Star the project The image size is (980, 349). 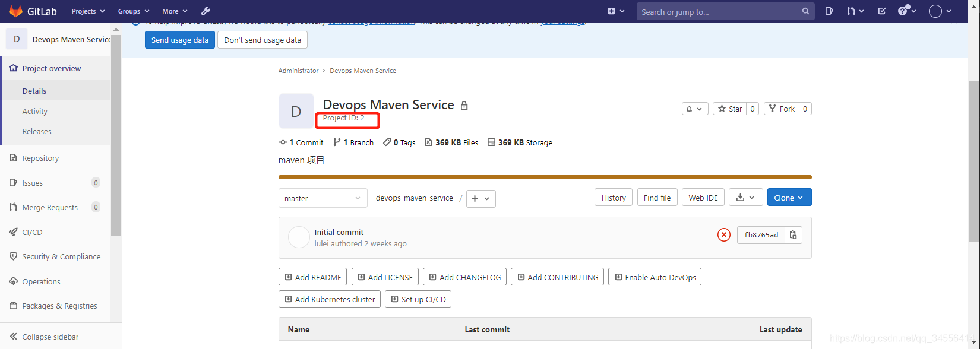(x=729, y=109)
